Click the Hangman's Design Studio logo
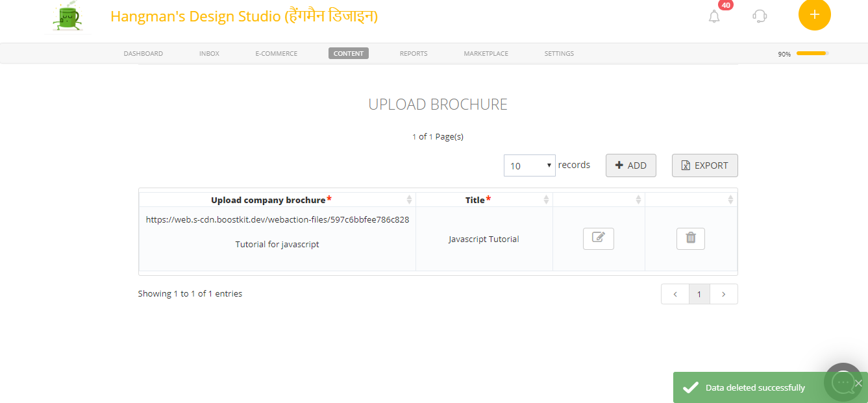Screen dimensions: 868x403 pos(68,17)
